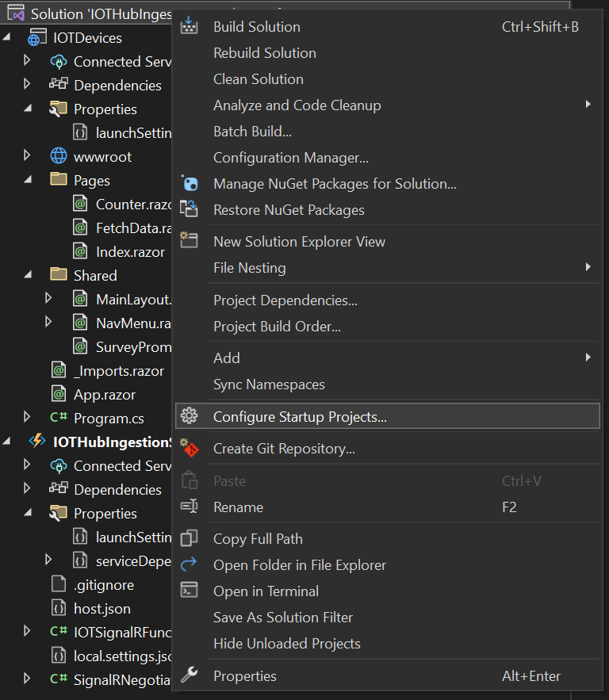Select the local.settings.json file
The image size is (609, 700).
coord(123,656)
